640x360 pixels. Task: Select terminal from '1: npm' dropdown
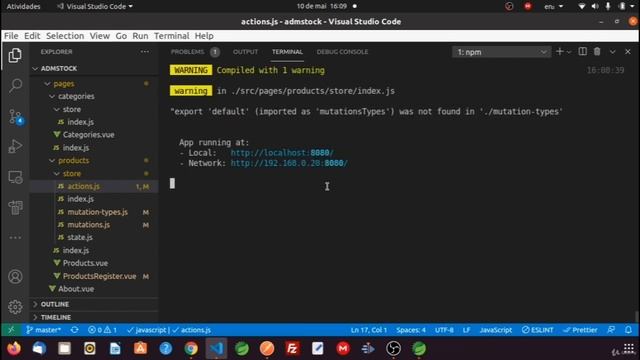coord(501,52)
